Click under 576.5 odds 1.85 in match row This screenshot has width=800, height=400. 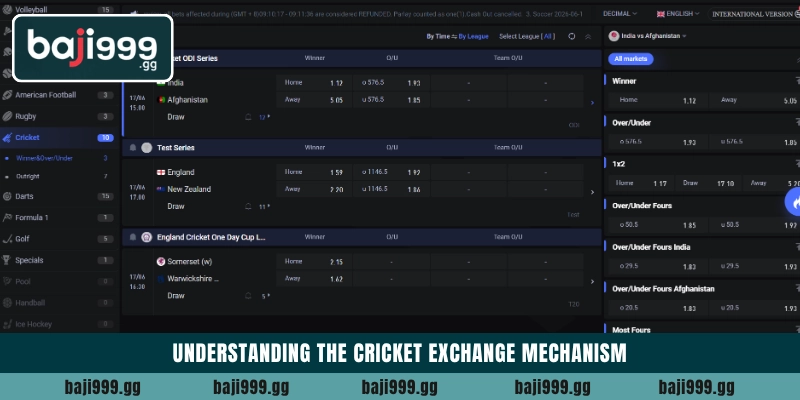click(391, 100)
